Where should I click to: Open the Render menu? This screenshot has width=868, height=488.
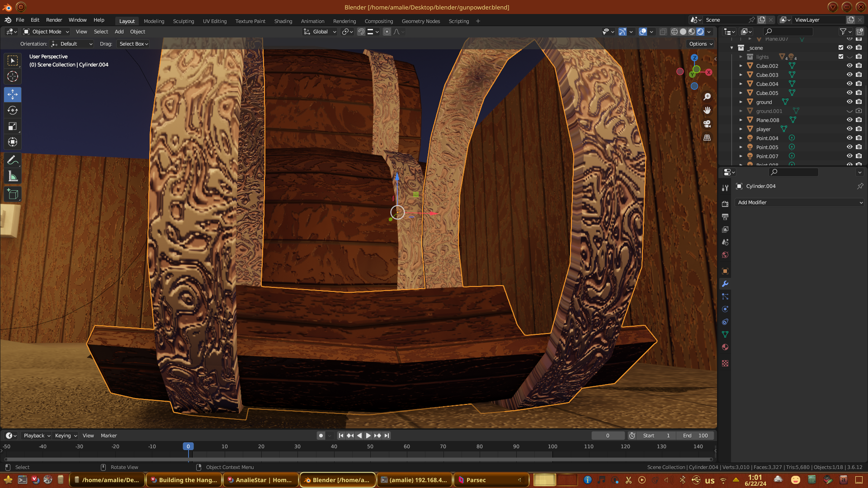(54, 20)
